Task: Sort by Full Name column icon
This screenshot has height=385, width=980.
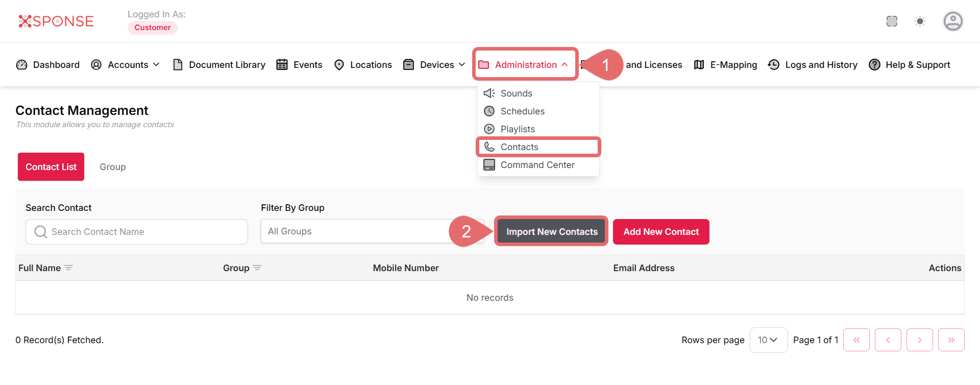Action: (68, 268)
